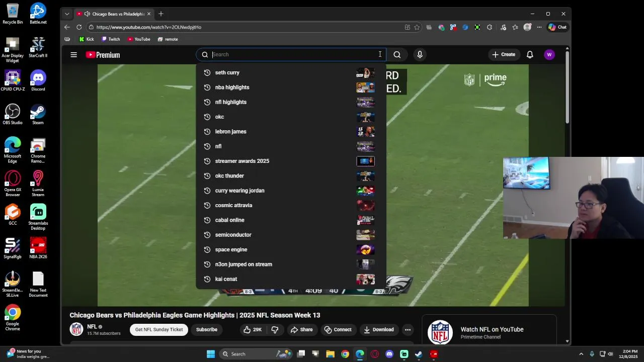Open Edge Copilot Chat button

[x=557, y=27]
